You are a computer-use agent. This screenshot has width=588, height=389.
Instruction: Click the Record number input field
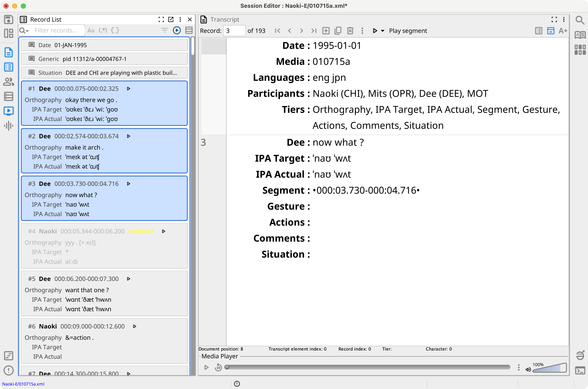(234, 31)
